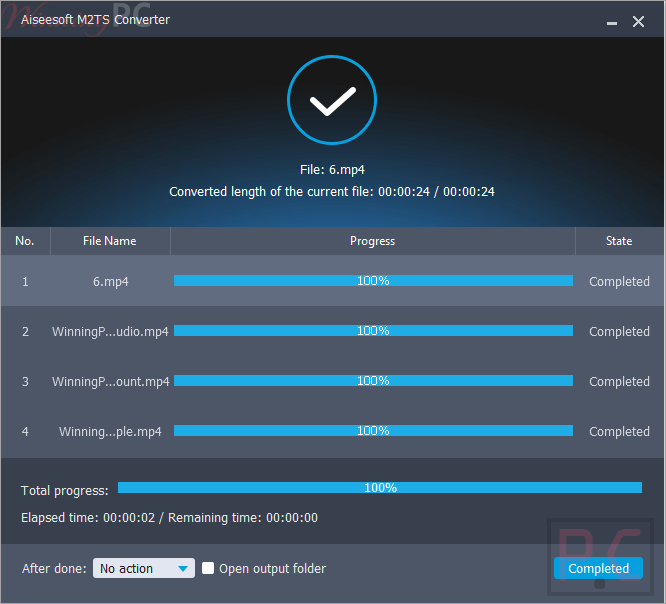
Task: Click the progress bar for Winning...ple.mp4
Action: click(373, 431)
